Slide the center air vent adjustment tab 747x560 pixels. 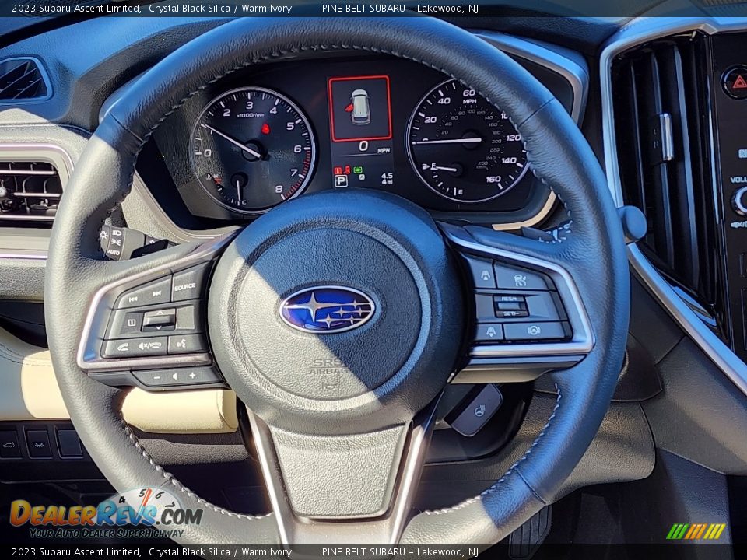pos(665,137)
